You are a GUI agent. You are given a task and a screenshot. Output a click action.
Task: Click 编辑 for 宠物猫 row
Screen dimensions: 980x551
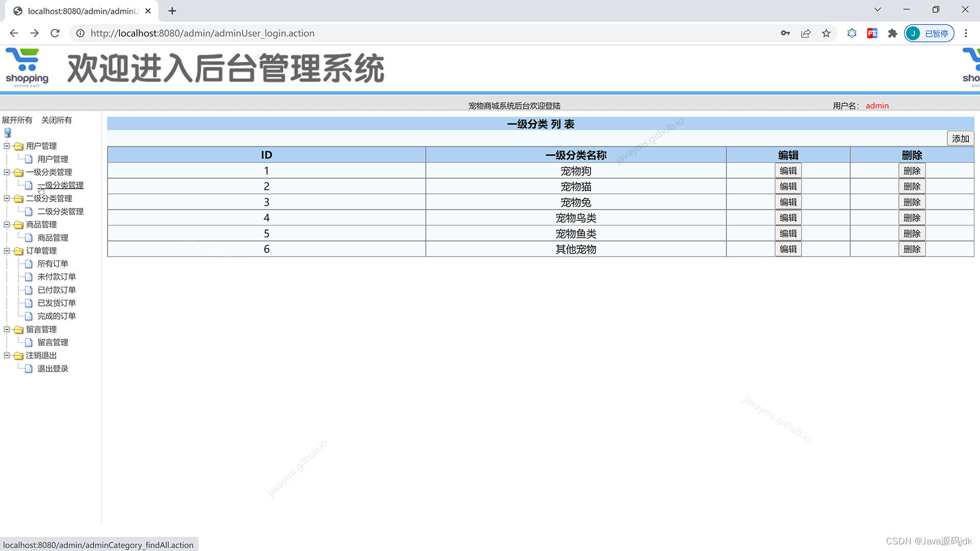click(788, 186)
